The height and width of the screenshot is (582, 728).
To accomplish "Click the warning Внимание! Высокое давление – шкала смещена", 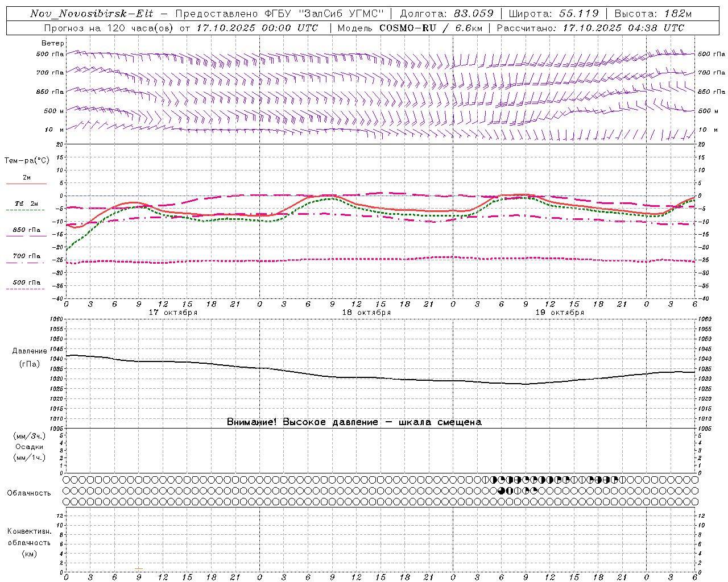I will 354,422.
